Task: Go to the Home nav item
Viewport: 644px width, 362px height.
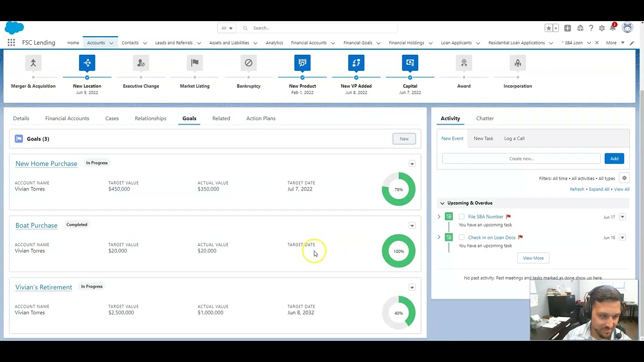Action: click(x=73, y=43)
